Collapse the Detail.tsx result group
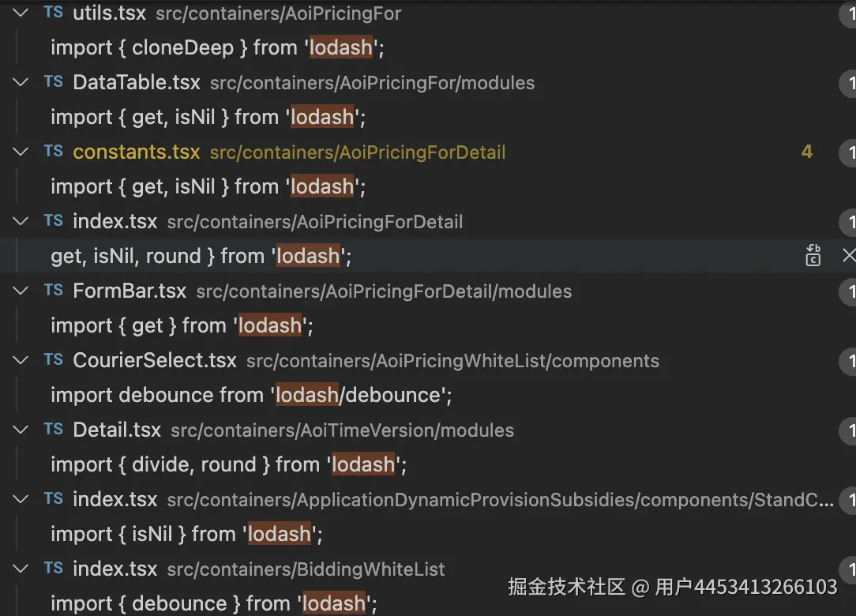 point(21,430)
